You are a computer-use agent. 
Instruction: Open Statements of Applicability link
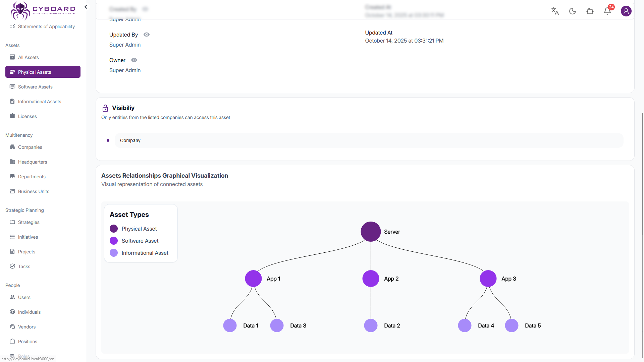coord(46,26)
